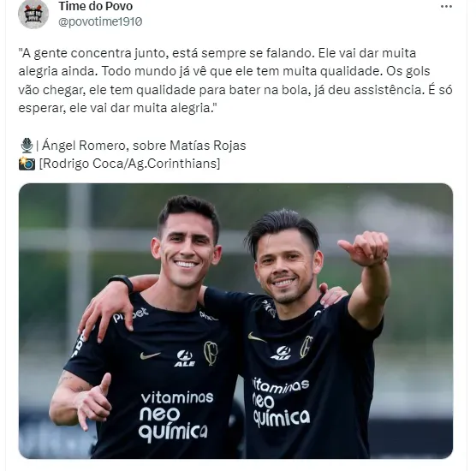Open the Time do Povo profile avatar

coord(33,14)
